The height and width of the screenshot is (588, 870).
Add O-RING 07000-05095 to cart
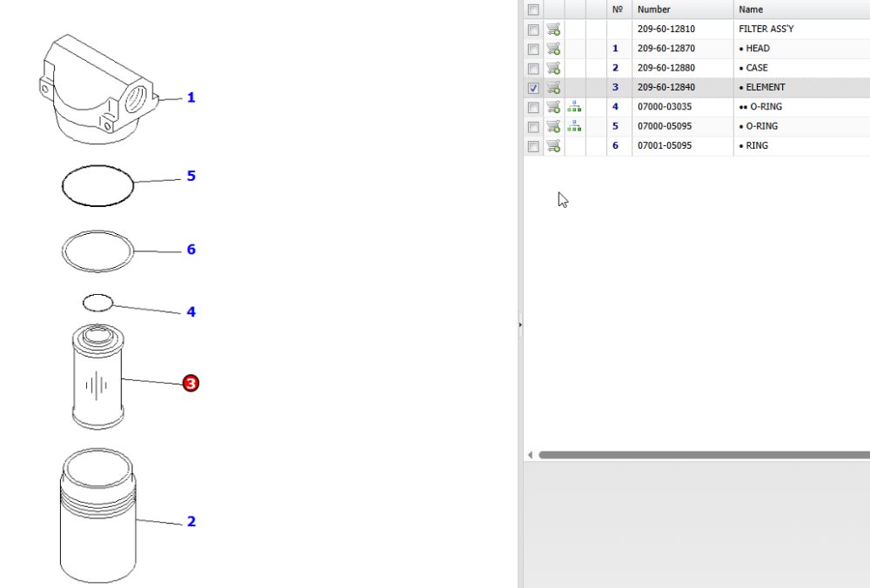coord(553,126)
